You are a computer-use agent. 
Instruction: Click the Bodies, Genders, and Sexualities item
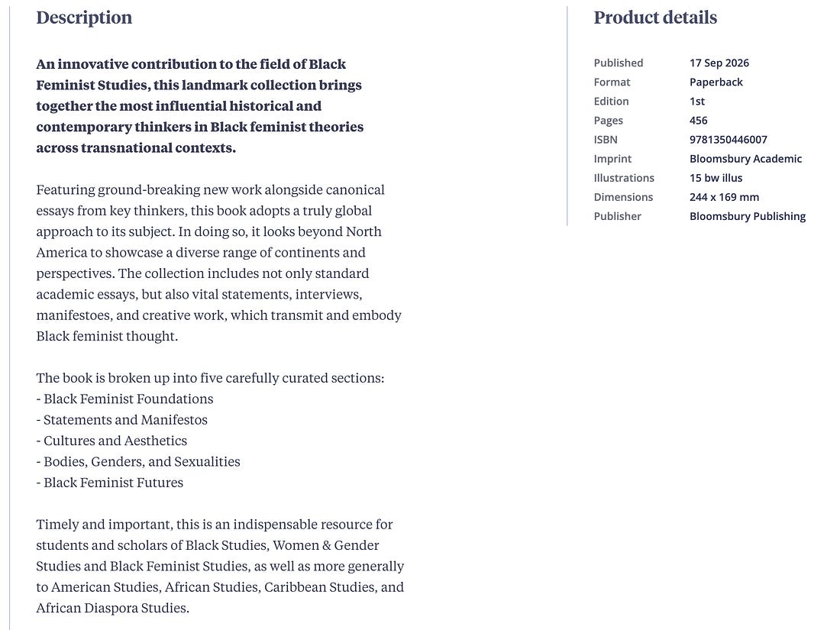(138, 462)
